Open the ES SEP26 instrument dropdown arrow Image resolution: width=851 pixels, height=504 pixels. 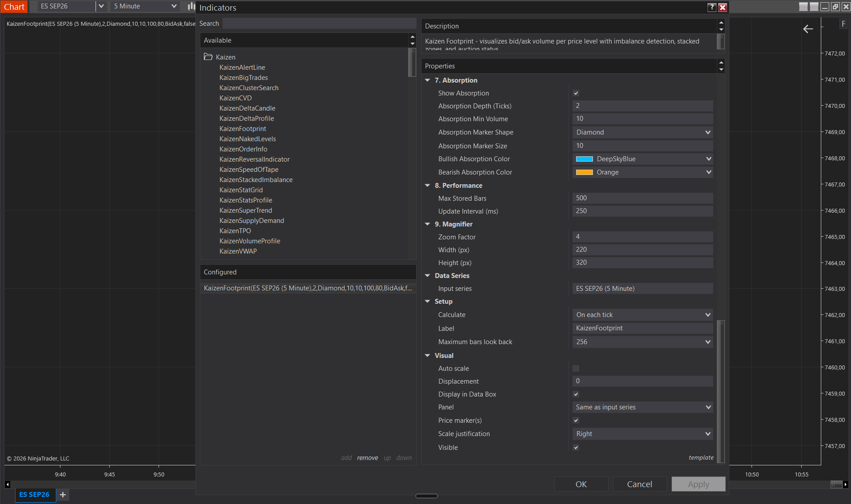pos(101,6)
